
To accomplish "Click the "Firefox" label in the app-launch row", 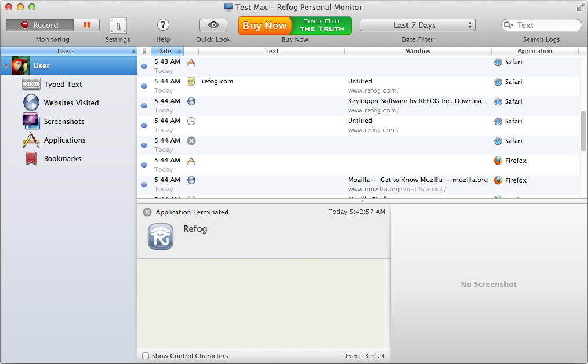I will pyautogui.click(x=516, y=161).
